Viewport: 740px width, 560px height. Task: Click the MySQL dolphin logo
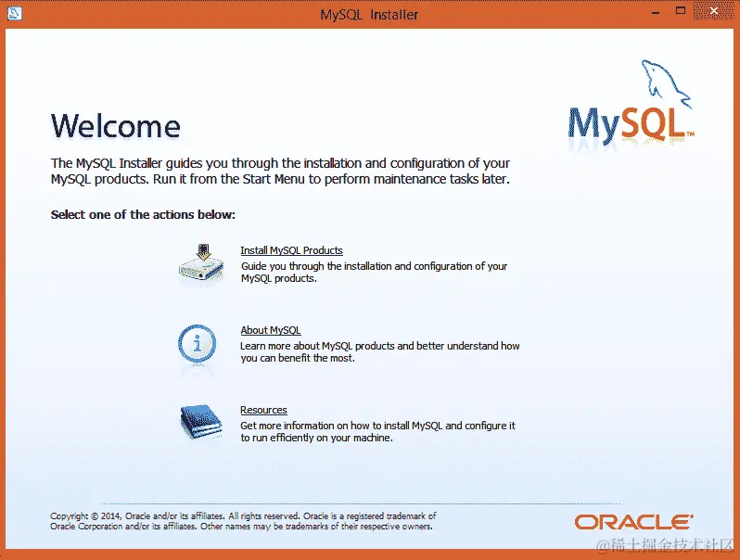(x=631, y=101)
